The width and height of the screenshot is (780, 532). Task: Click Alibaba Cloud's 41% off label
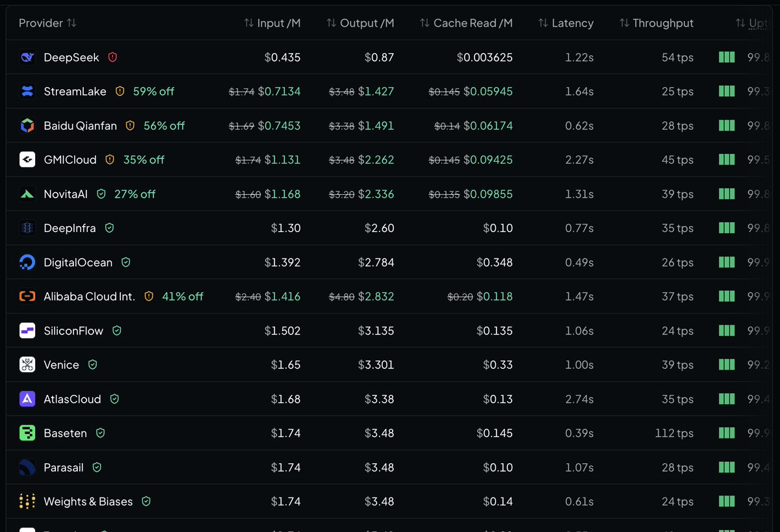coord(183,296)
